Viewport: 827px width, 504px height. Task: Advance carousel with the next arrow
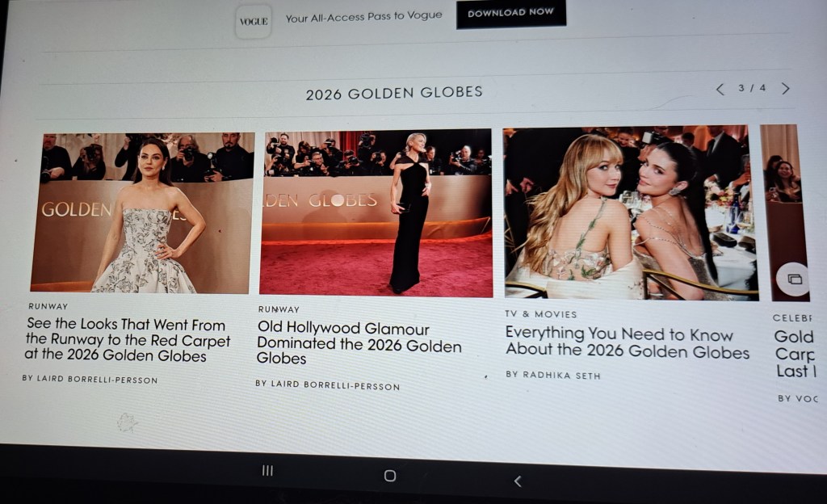point(785,89)
